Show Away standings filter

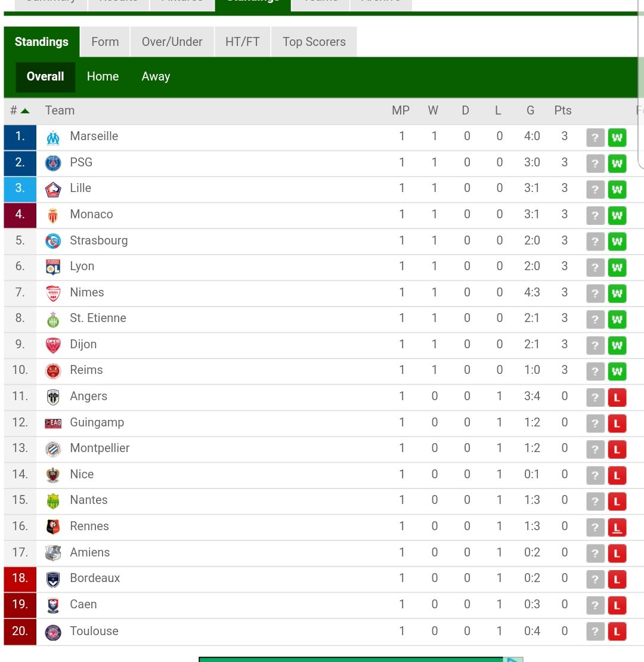click(x=156, y=76)
